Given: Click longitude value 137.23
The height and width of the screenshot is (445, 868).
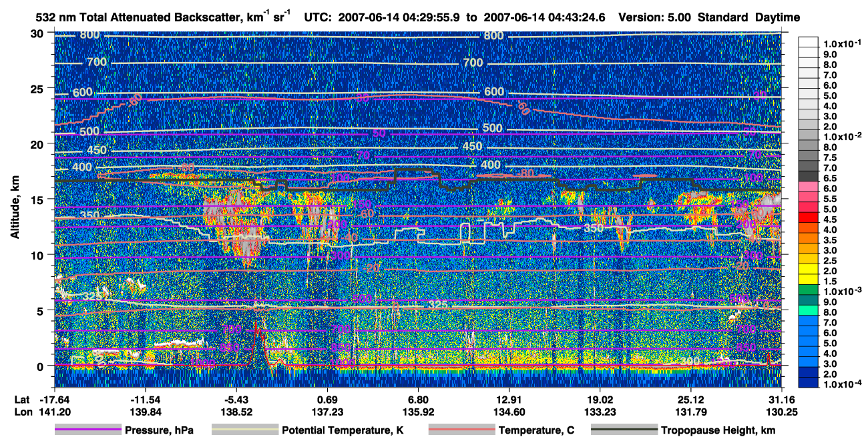Looking at the screenshot, I should [327, 412].
